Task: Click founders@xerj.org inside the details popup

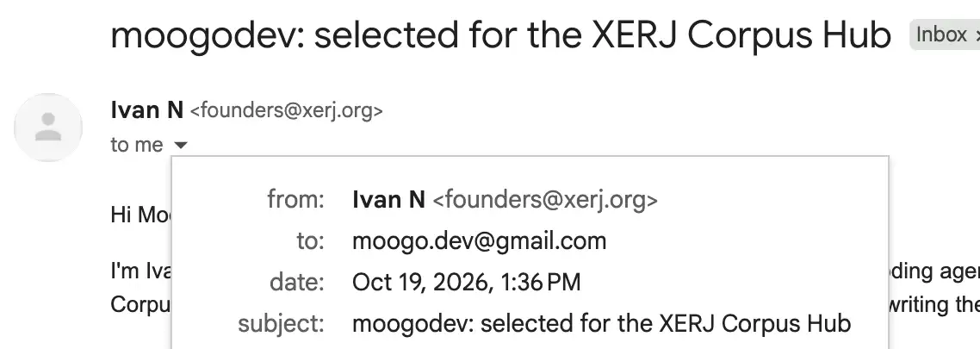Action: pos(545,200)
